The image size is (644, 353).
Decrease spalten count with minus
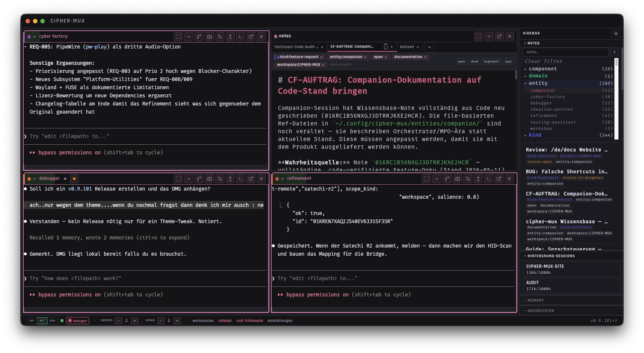click(x=118, y=321)
